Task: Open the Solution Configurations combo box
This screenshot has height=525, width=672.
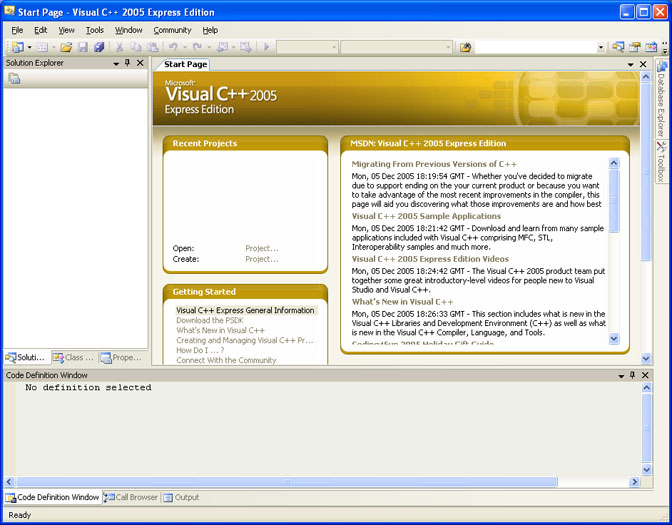Action: (x=307, y=47)
